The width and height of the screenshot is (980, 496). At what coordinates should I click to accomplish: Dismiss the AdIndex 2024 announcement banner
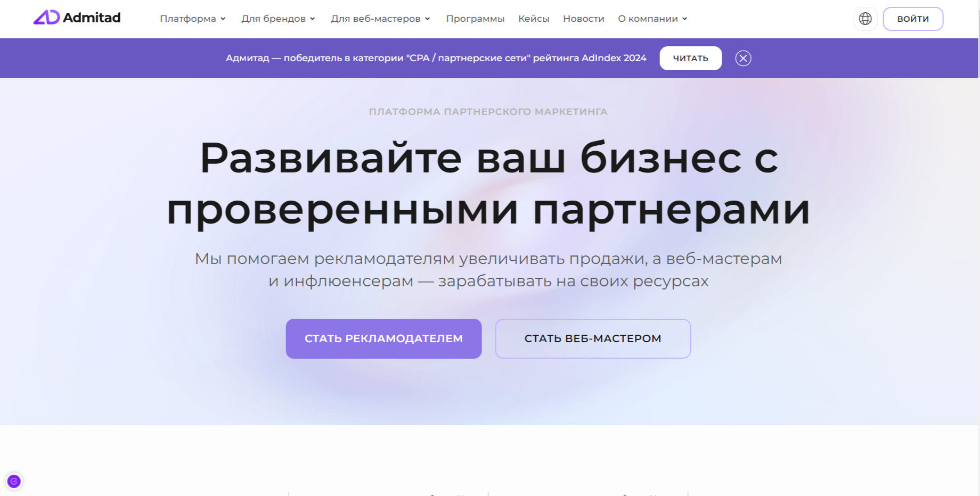(x=744, y=58)
